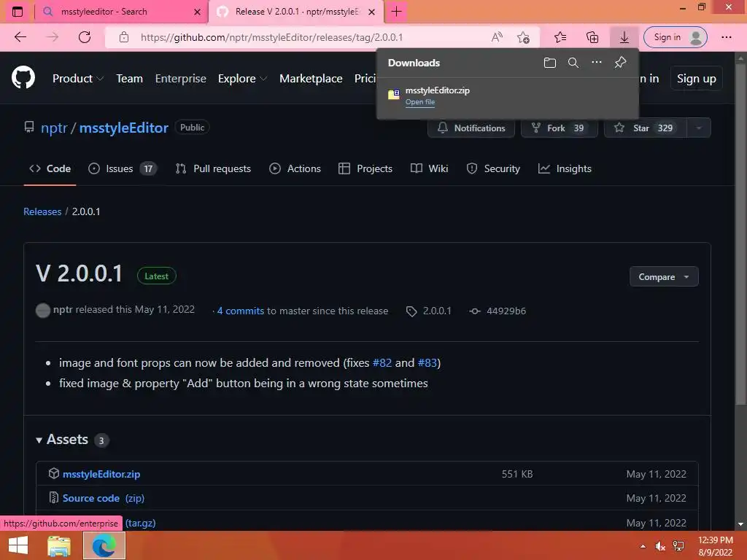747x560 pixels.
Task: Open Windows Start menu
Action: [x=18, y=545]
